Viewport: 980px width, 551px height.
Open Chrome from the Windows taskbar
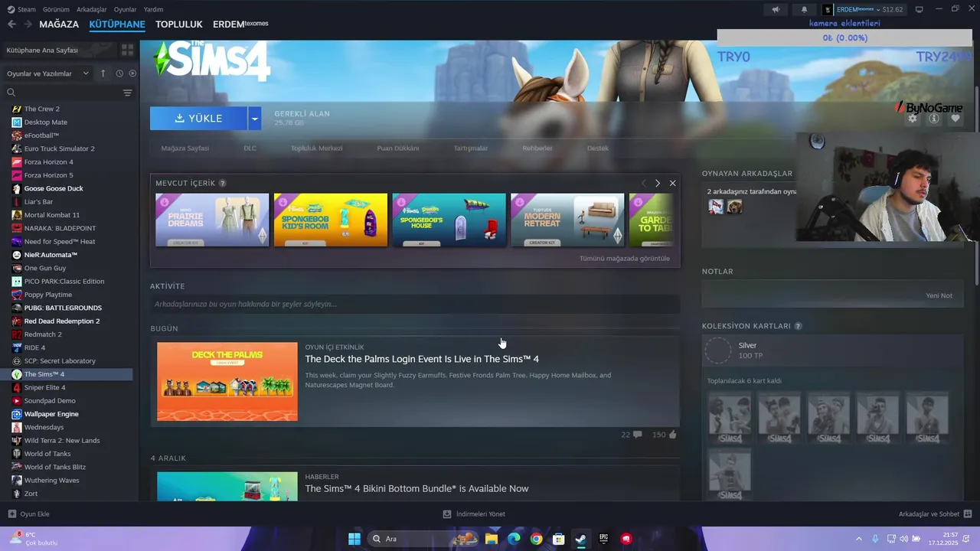[536, 539]
